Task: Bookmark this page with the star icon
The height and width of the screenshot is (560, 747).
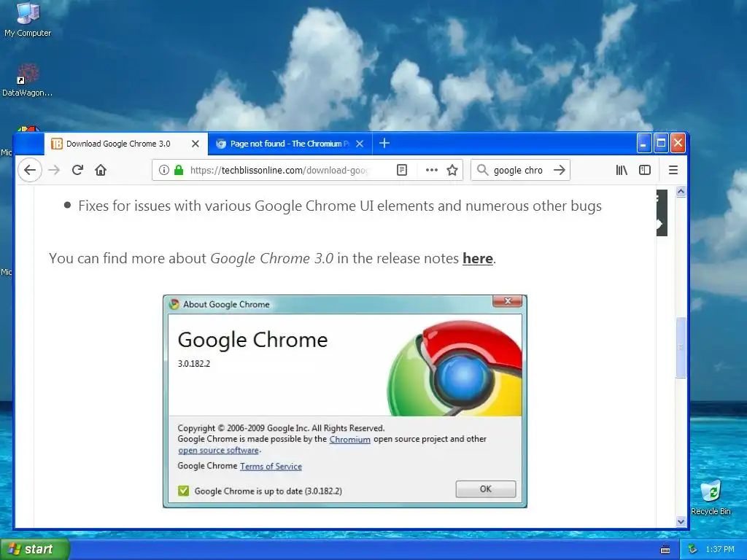Action: [452, 170]
